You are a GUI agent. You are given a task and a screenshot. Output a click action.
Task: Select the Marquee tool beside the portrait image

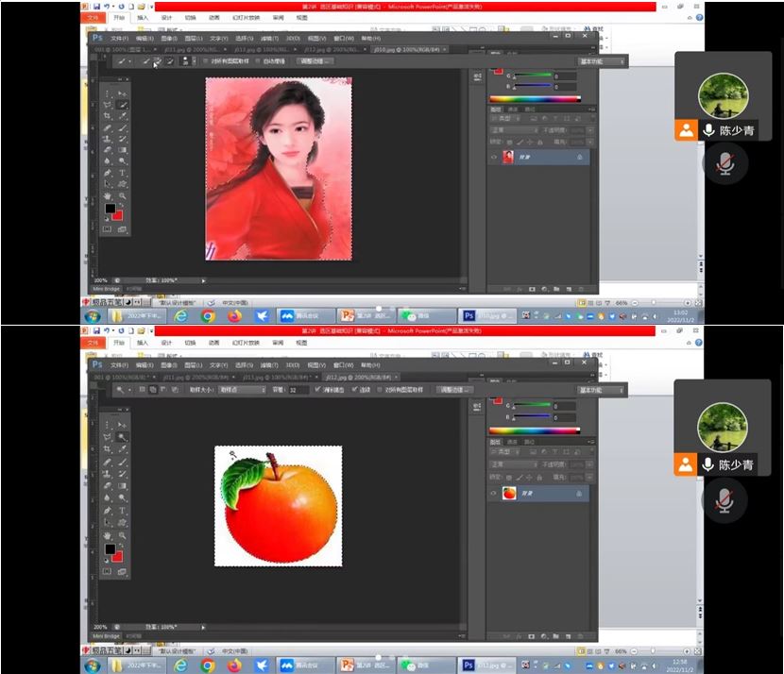point(107,93)
